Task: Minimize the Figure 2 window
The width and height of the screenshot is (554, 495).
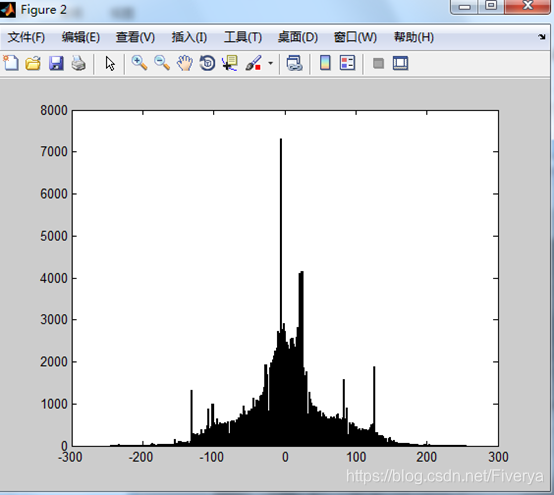Action: [465, 6]
